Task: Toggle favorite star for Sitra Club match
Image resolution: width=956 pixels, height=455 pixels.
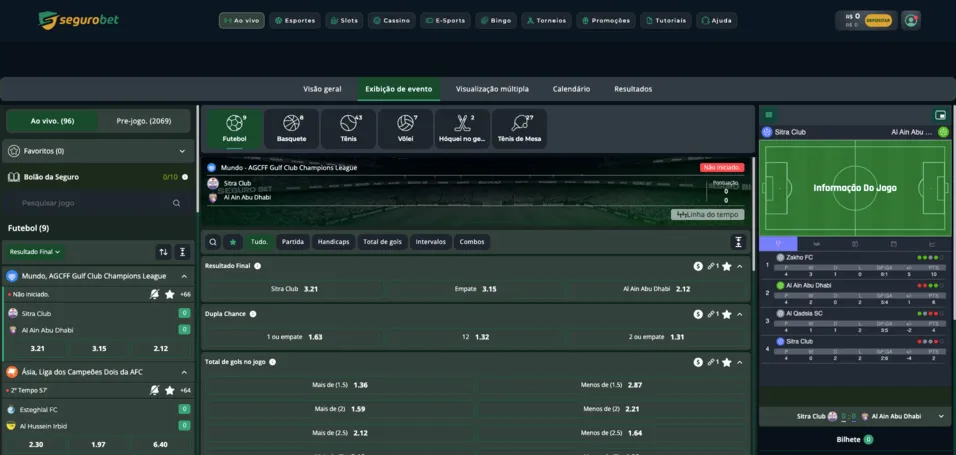Action: [x=169, y=295]
